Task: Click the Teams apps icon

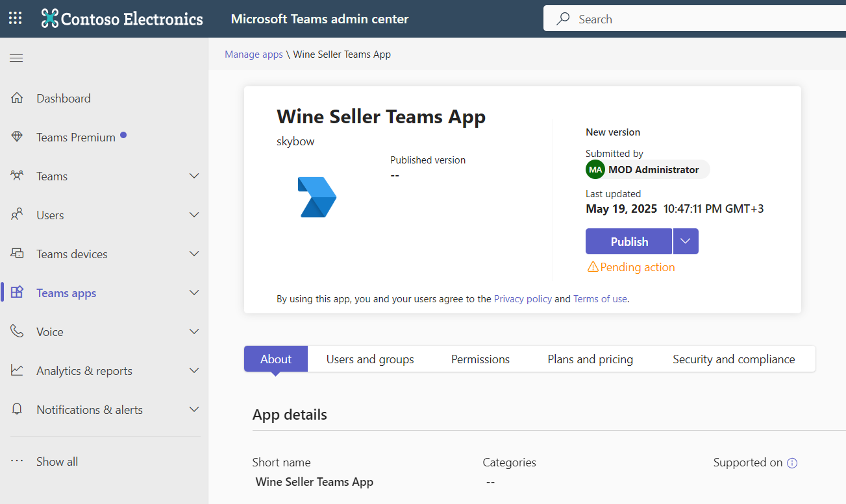Action: [17, 293]
